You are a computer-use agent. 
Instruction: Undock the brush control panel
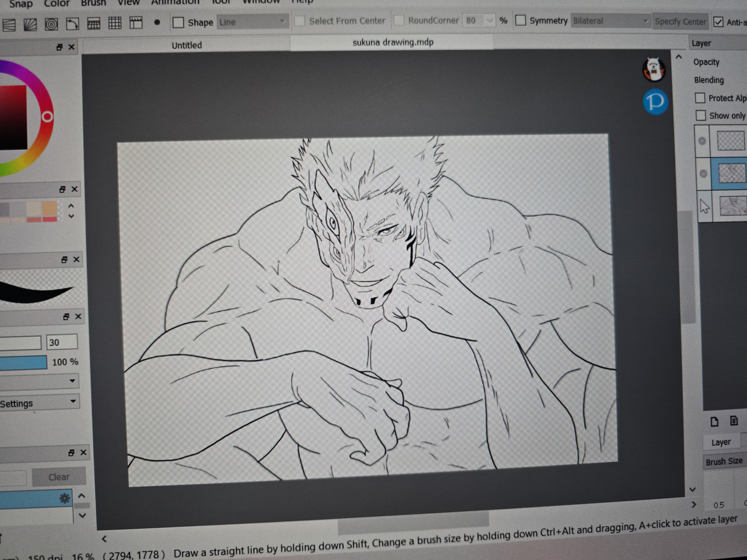pyautogui.click(x=66, y=316)
